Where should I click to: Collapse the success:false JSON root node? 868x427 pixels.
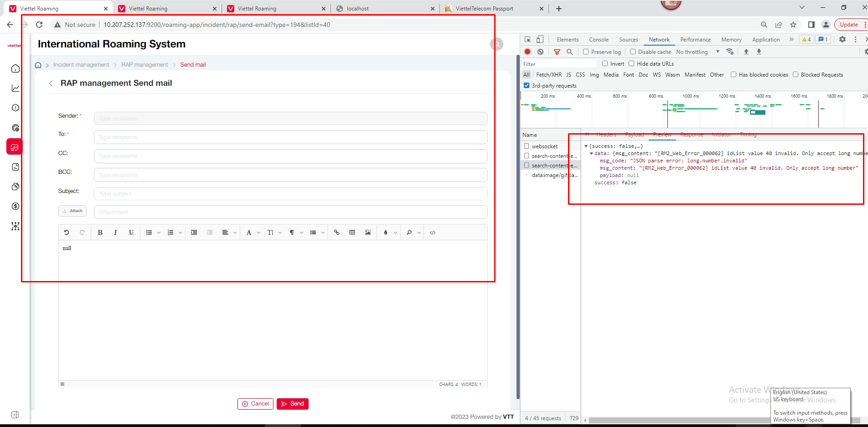(x=586, y=146)
